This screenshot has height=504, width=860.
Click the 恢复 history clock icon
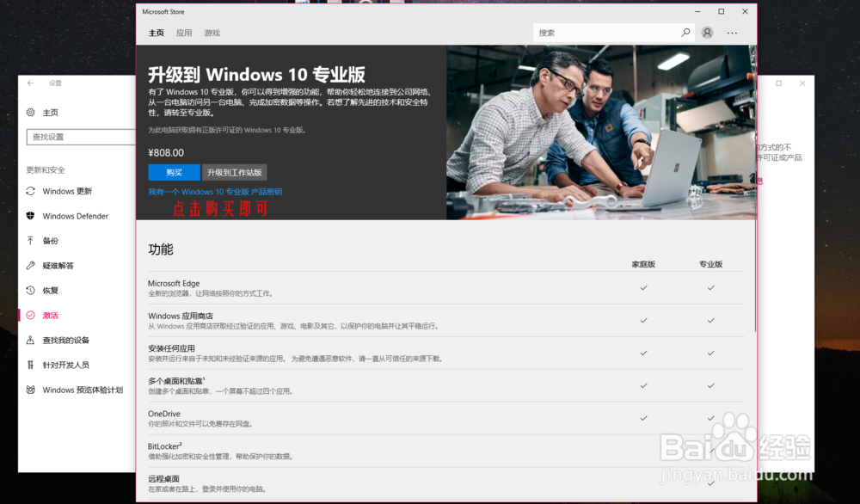click(x=31, y=290)
